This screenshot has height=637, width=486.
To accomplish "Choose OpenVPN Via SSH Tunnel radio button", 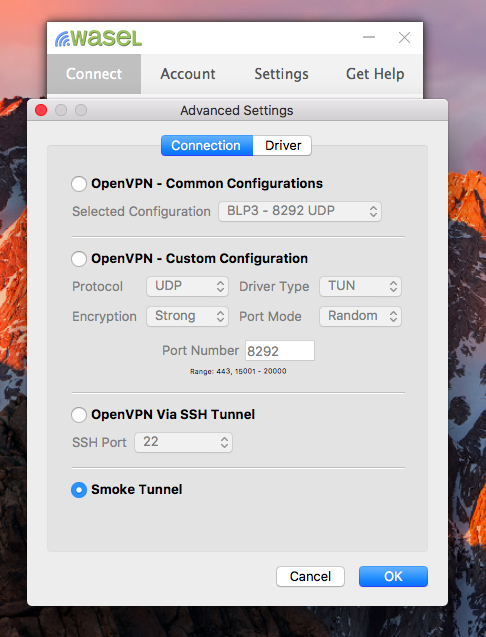I will coord(79,415).
